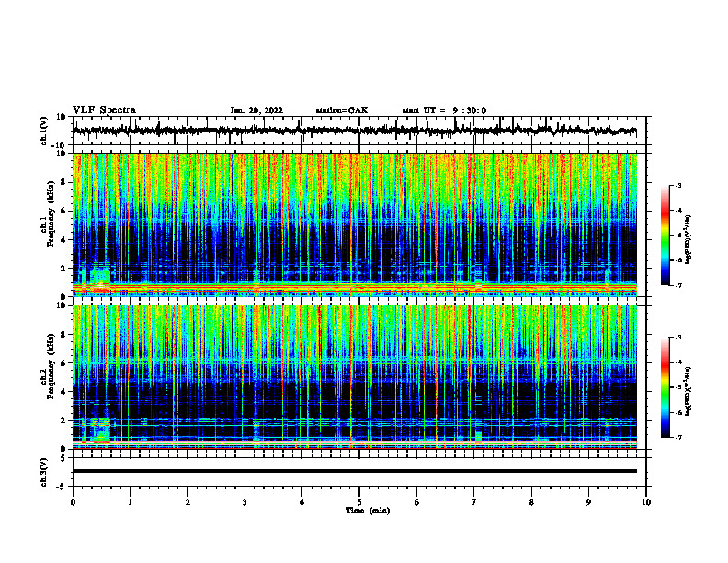This screenshot has height=563, width=728.
Task: Click time axis tick label "9"
Action: (x=588, y=502)
